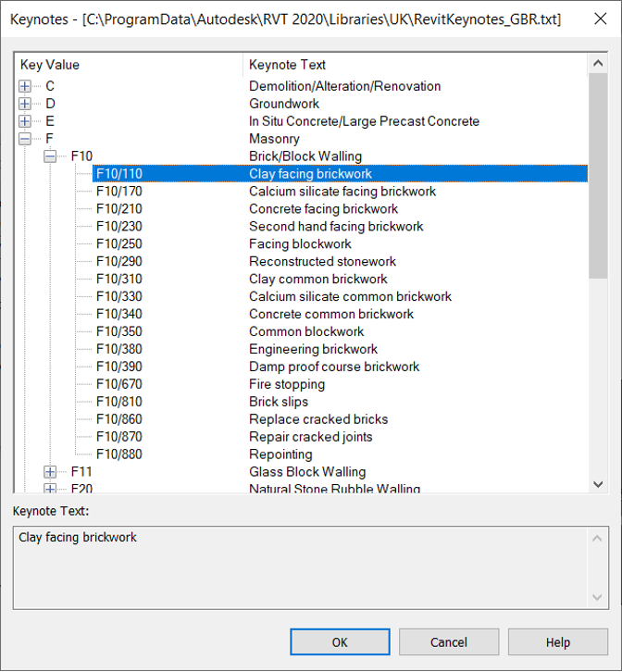
Task: Collapse the F Masonry tree node
Action: point(25,139)
